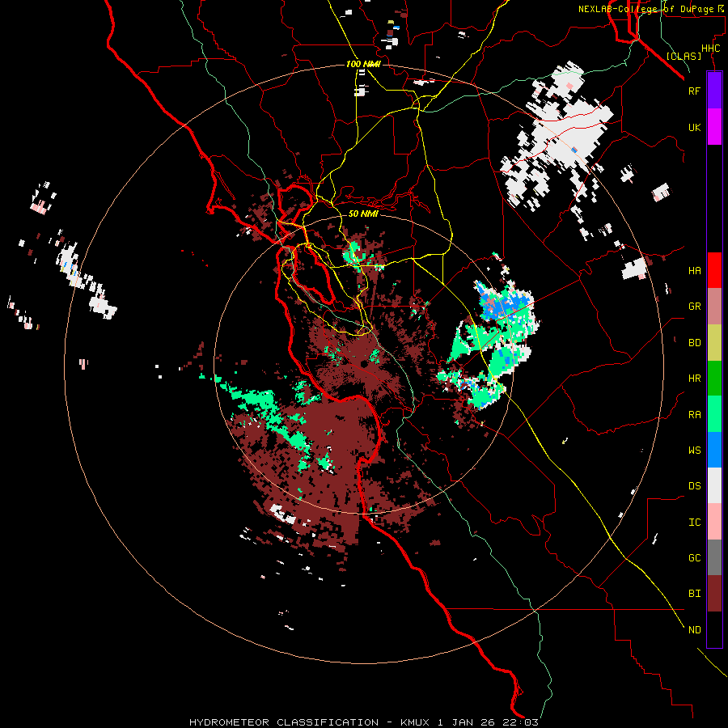Click the UK magenta legend swatch
728x728 pixels.
pyautogui.click(x=714, y=127)
